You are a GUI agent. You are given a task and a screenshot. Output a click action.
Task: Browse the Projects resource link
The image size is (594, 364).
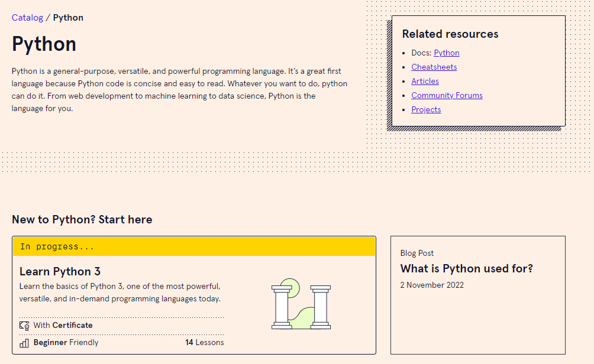[x=426, y=109]
